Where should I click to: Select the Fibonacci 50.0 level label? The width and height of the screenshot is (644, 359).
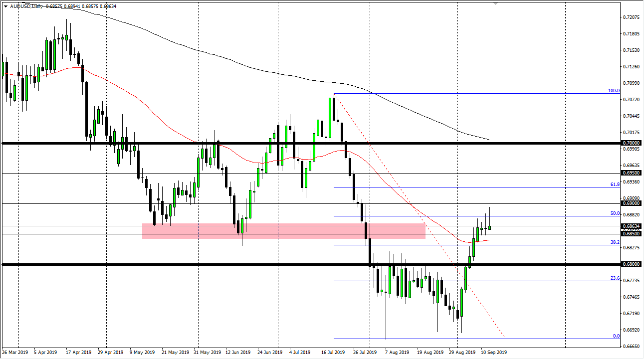(615, 213)
